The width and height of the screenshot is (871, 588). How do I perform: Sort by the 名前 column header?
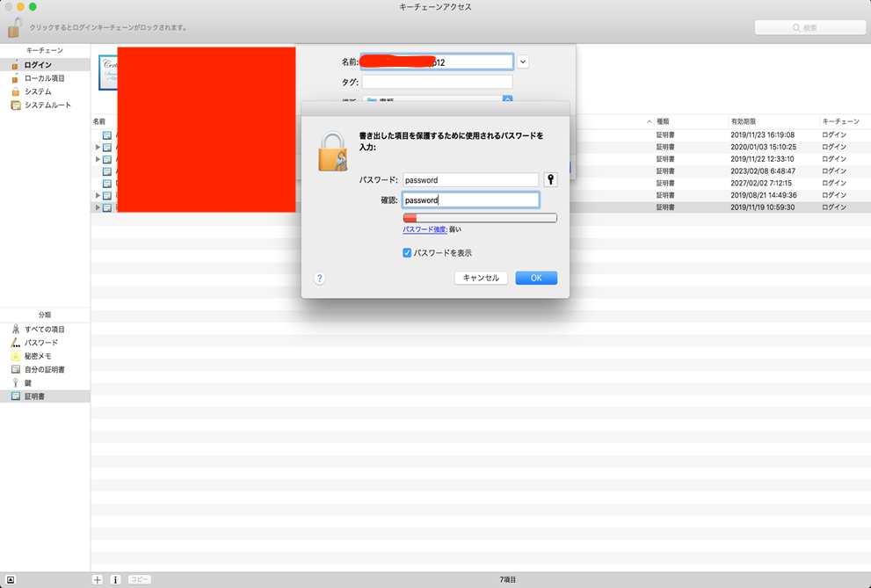[x=98, y=121]
